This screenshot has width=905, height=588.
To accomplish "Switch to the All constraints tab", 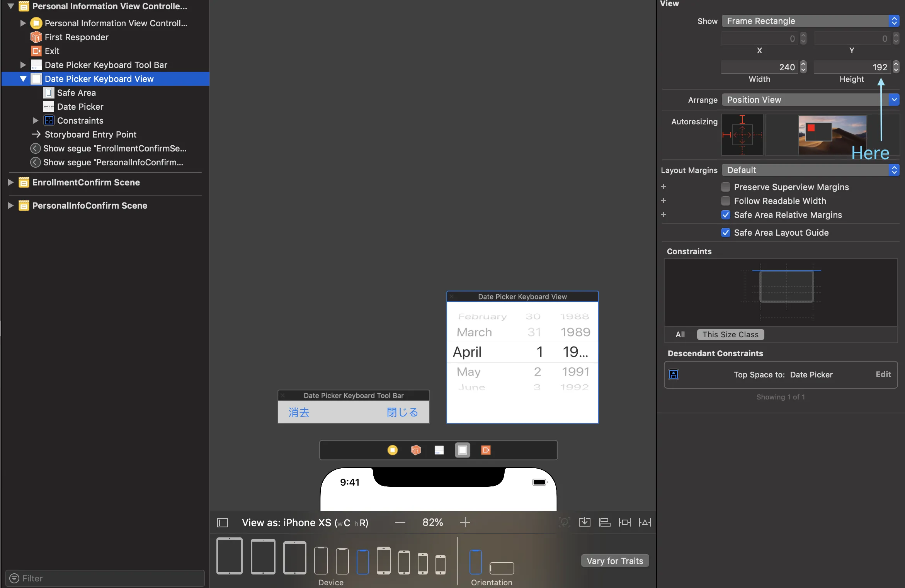I will click(x=680, y=335).
